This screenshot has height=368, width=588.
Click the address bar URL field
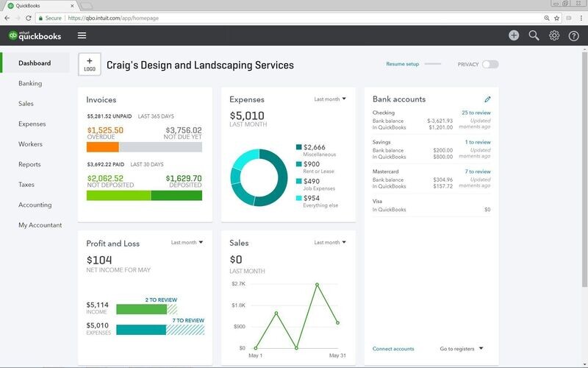tap(300, 18)
